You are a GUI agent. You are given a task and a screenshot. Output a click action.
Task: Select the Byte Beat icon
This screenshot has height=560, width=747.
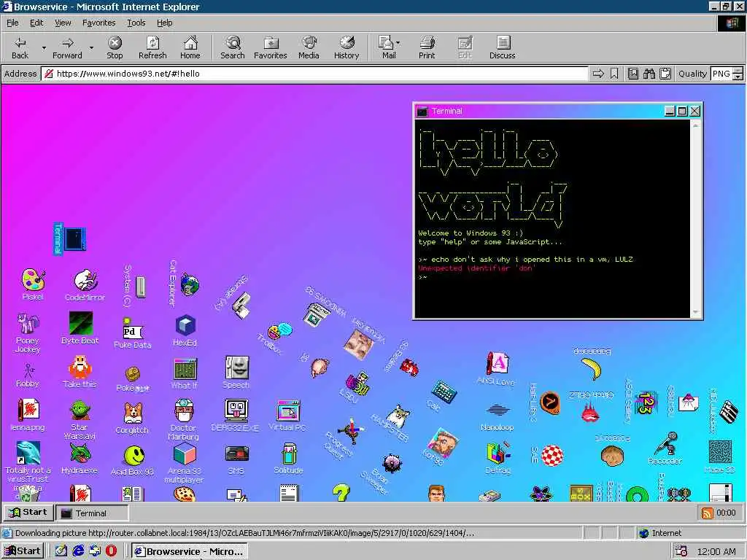click(x=80, y=327)
